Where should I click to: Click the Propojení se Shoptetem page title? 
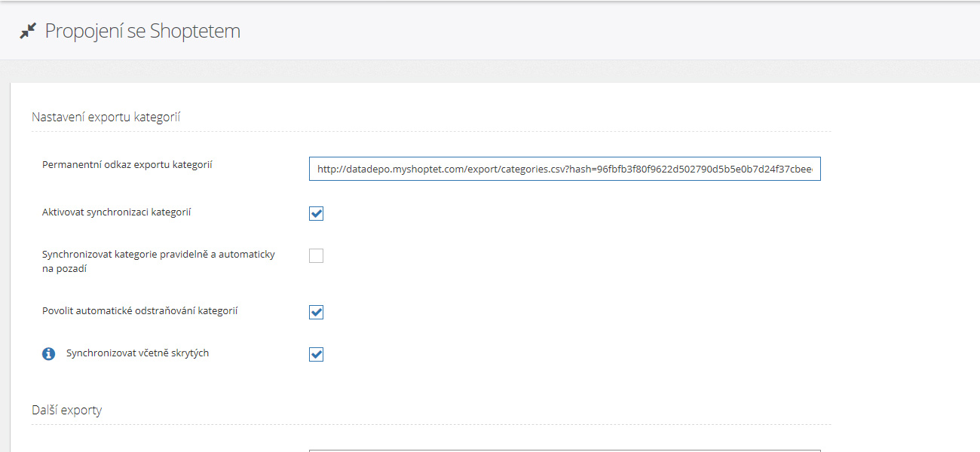coord(142,31)
